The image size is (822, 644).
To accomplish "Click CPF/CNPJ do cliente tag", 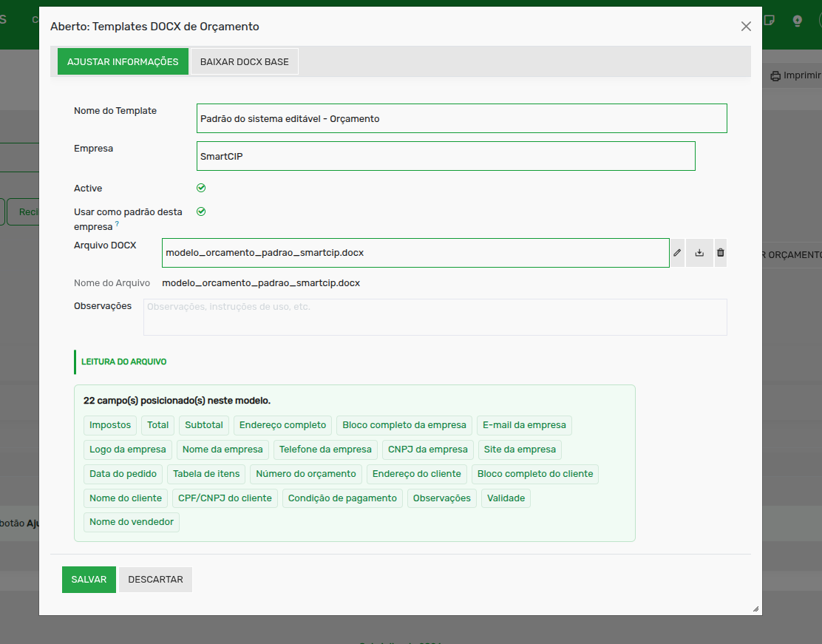I will (225, 498).
